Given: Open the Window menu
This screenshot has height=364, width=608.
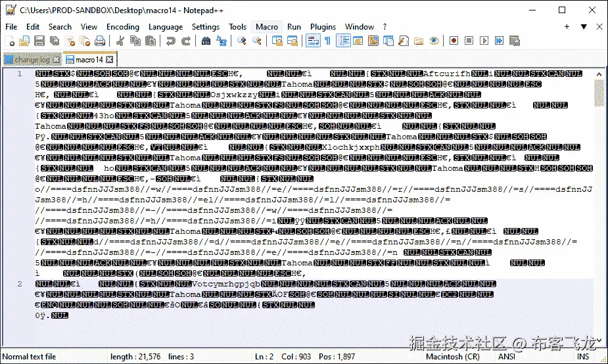Looking at the screenshot, I should [x=360, y=27].
